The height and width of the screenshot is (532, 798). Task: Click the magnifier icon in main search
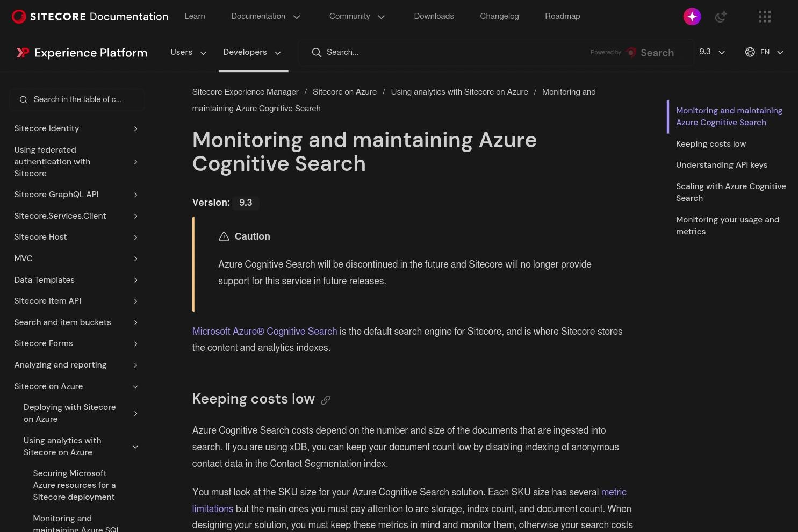tap(317, 53)
